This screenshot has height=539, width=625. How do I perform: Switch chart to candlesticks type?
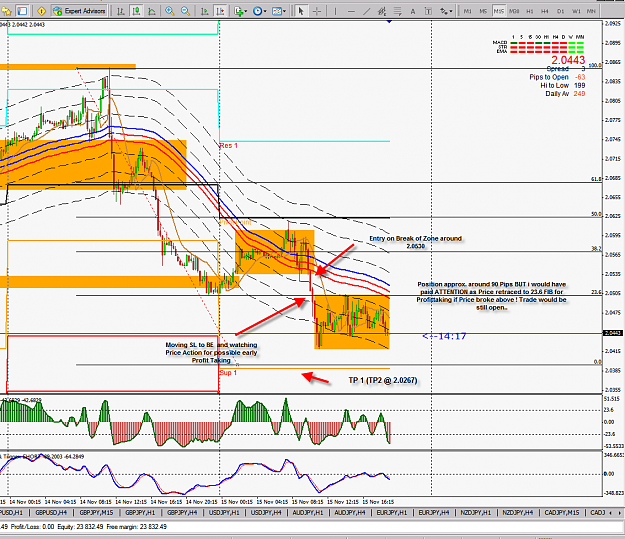tap(136, 11)
